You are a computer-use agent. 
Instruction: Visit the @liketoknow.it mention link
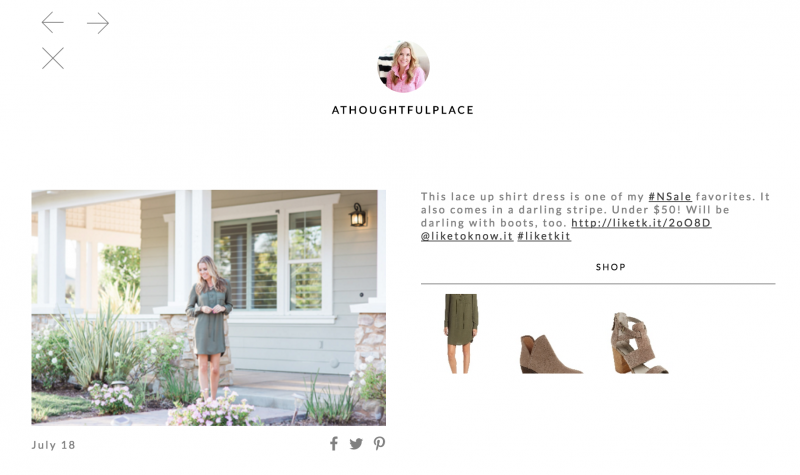click(x=466, y=236)
